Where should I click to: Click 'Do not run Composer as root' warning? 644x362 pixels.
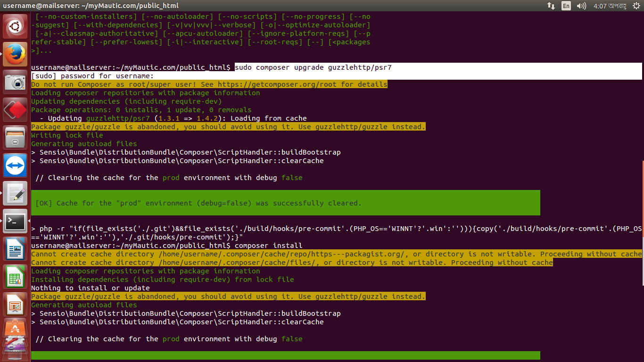pyautogui.click(x=209, y=84)
